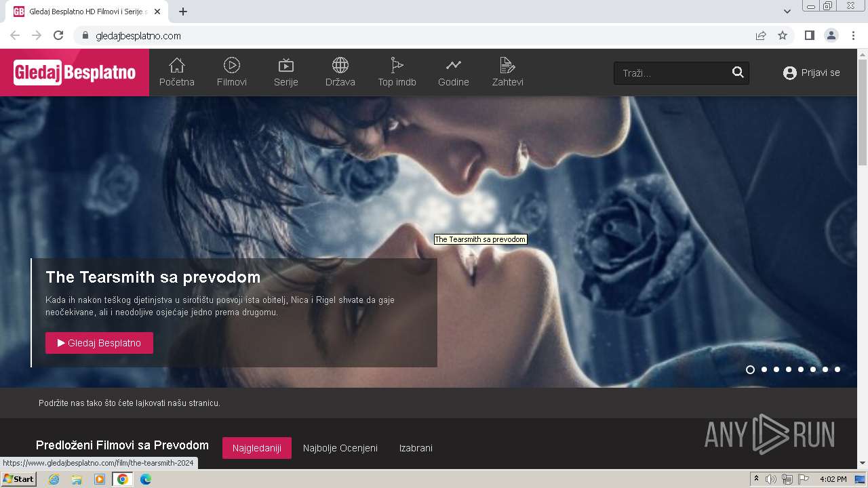
Task: Click the Prijavi se user icon
Action: 790,73
